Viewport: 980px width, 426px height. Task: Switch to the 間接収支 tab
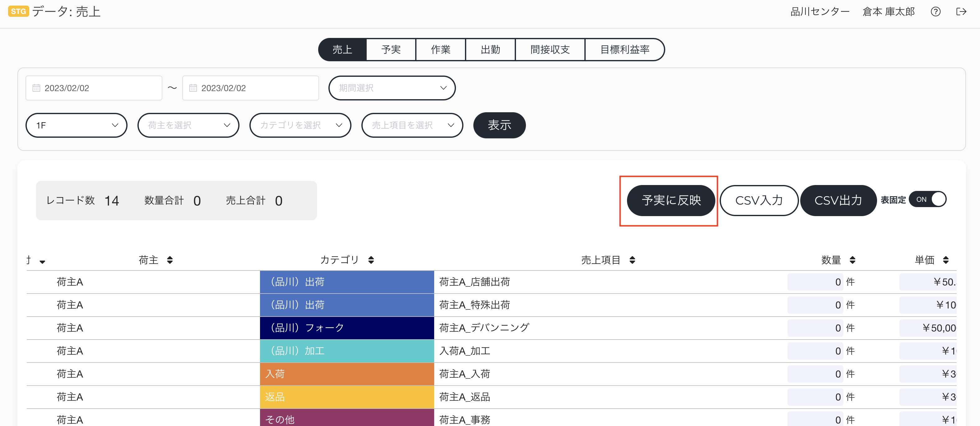pyautogui.click(x=550, y=49)
